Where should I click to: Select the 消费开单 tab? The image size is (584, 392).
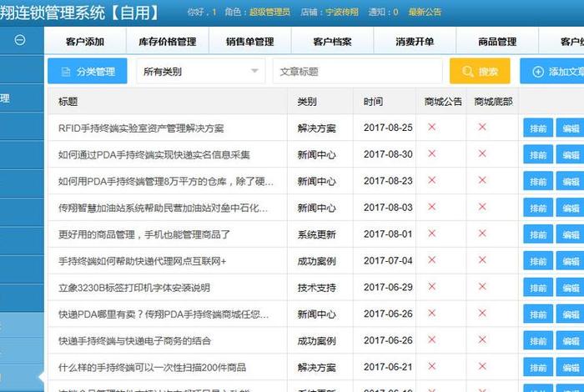415,42
